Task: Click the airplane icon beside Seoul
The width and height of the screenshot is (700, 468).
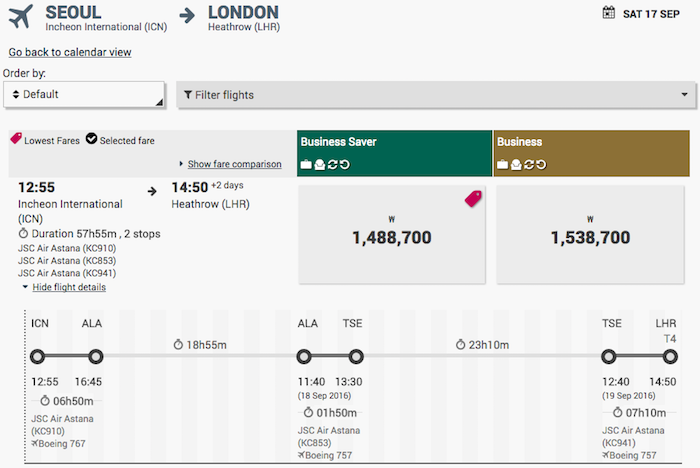Action: point(21,17)
